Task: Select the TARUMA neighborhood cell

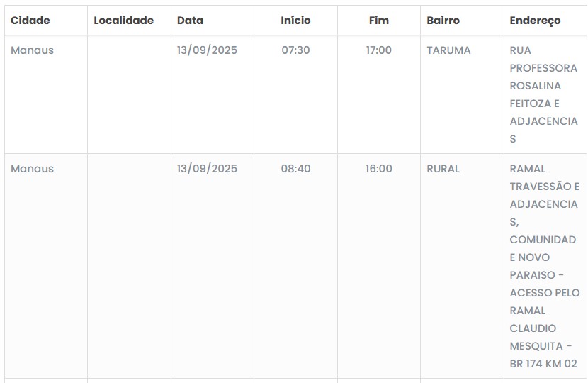Action: click(448, 50)
